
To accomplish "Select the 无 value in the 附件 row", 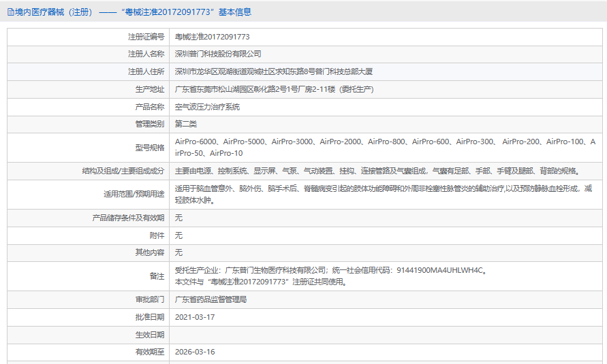I will [x=178, y=235].
